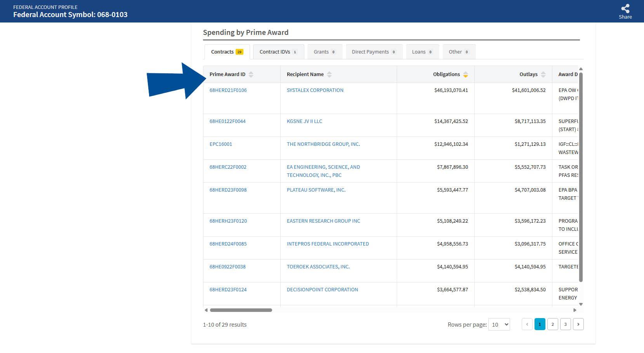Go to page 2 of results
The height and width of the screenshot is (353, 644).
point(552,324)
